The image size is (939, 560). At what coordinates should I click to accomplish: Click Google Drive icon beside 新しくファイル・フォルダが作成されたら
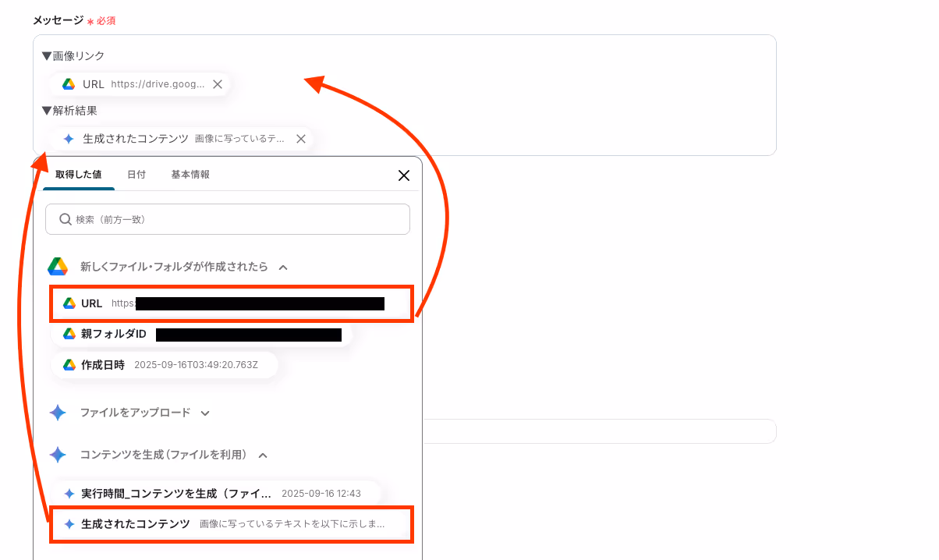(x=58, y=267)
